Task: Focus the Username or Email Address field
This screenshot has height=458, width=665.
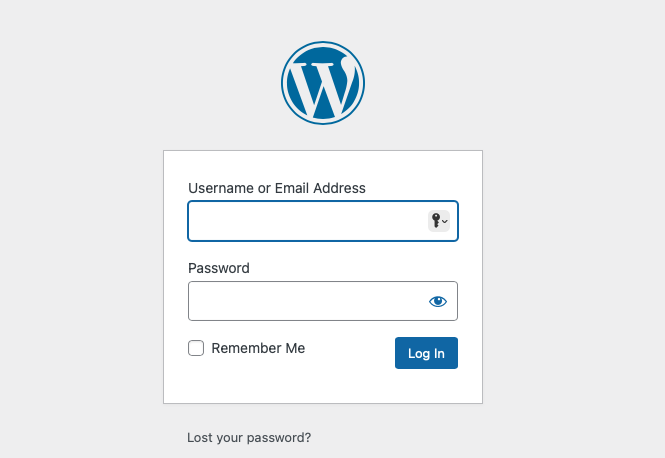Action: (323, 221)
